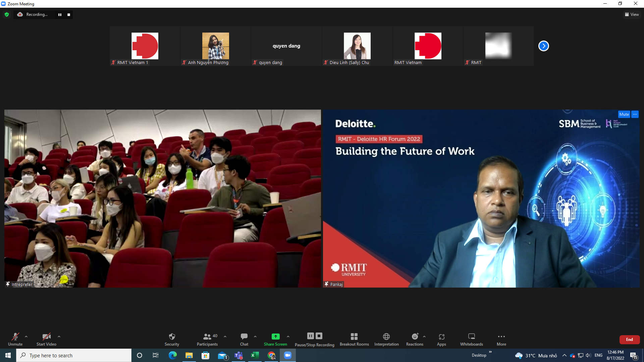The height and width of the screenshot is (362, 644).
Task: Open Microsoft Store from the taskbar
Action: point(205,355)
